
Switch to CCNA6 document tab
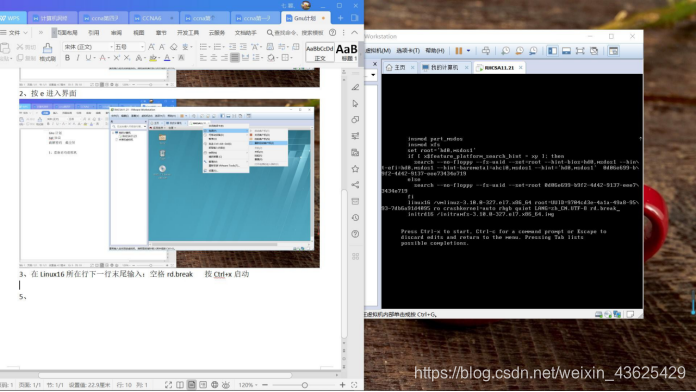(x=154, y=18)
